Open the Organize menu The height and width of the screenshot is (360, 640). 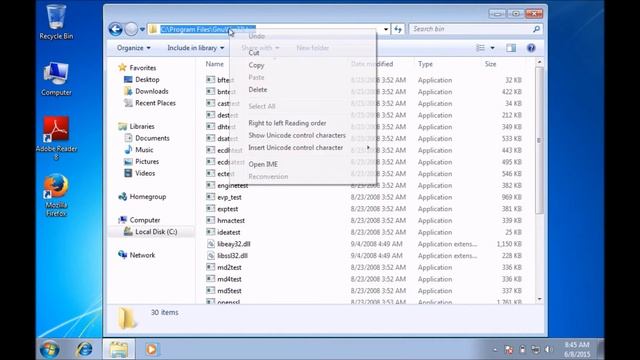click(133, 48)
